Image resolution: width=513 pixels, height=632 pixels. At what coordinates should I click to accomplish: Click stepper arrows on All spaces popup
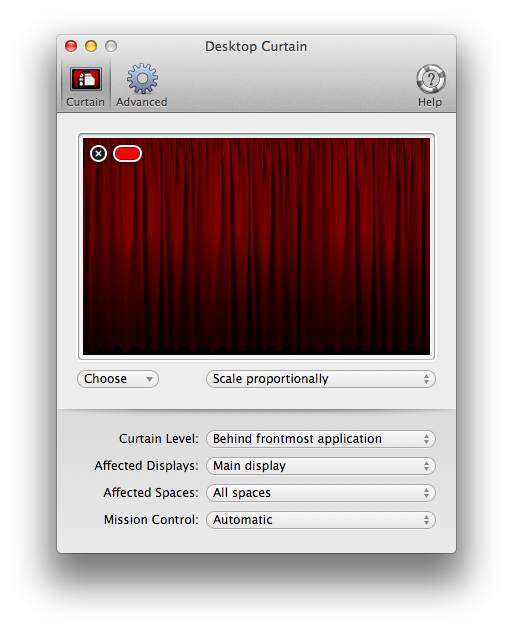[x=426, y=493]
